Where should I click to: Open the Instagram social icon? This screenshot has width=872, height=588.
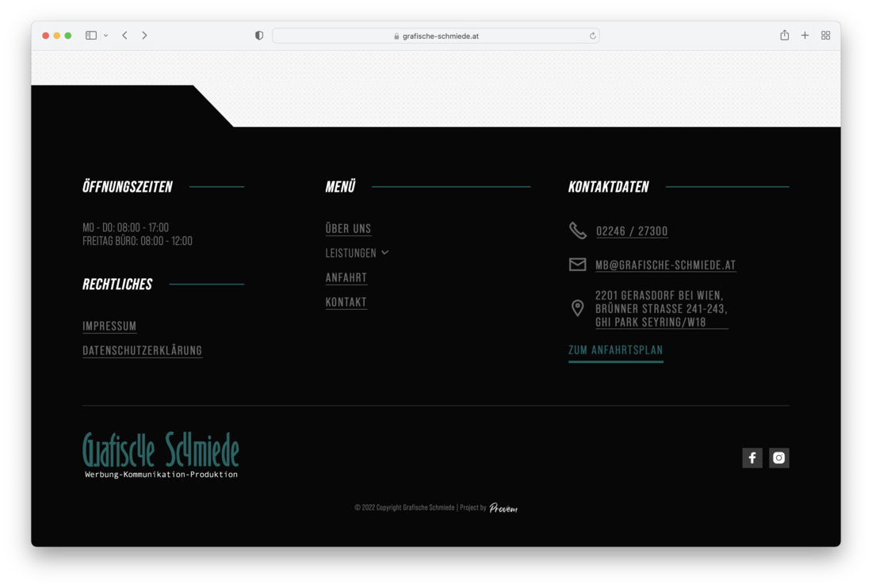[779, 458]
